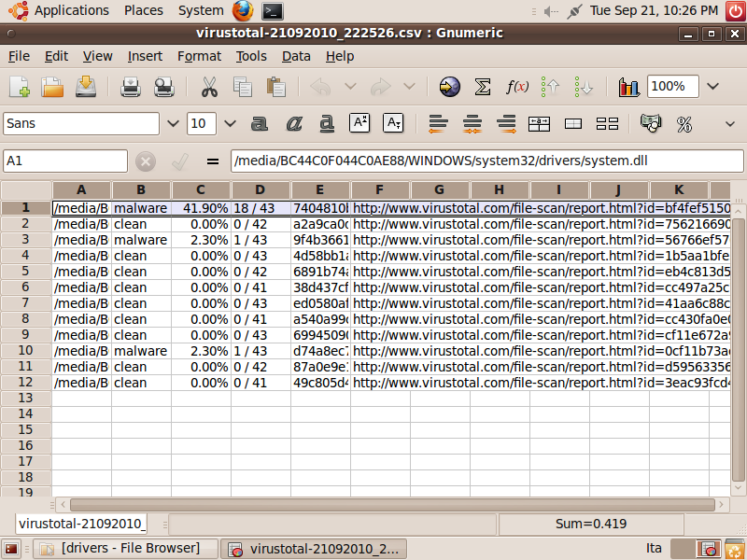This screenshot has width=747, height=560.
Task: Open the Data menu
Action: [296, 56]
